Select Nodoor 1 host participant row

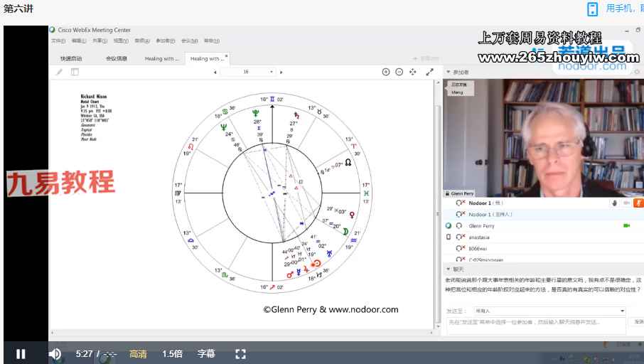(543, 215)
